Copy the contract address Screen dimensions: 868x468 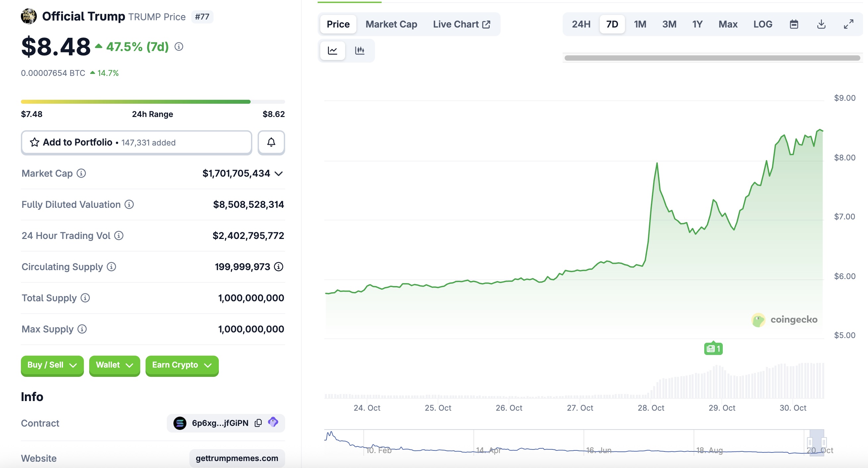pyautogui.click(x=258, y=423)
